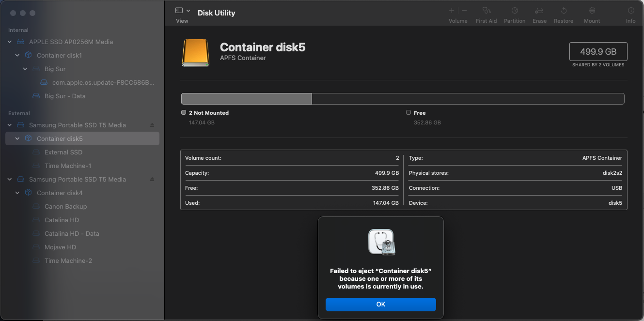
Task: Select the Time Machine-2 volume
Action: [x=82, y=260]
